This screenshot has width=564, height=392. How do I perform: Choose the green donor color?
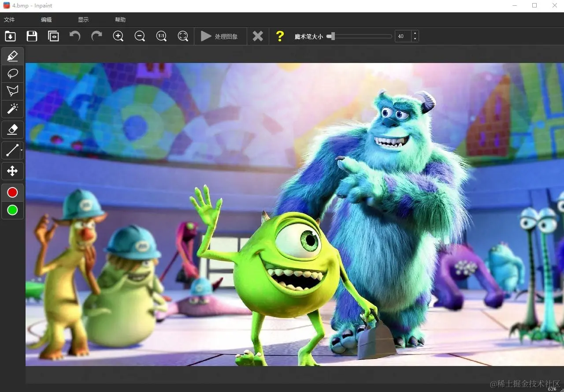pos(12,210)
